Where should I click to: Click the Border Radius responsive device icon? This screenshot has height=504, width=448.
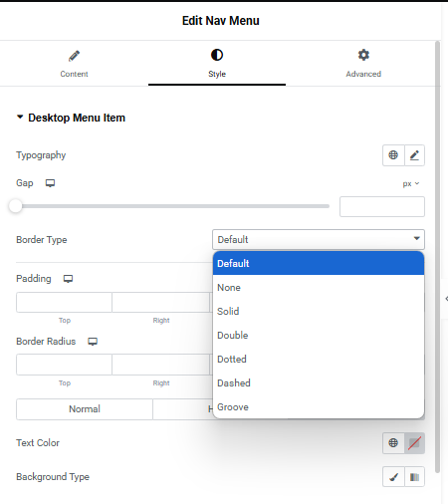pyautogui.click(x=93, y=342)
